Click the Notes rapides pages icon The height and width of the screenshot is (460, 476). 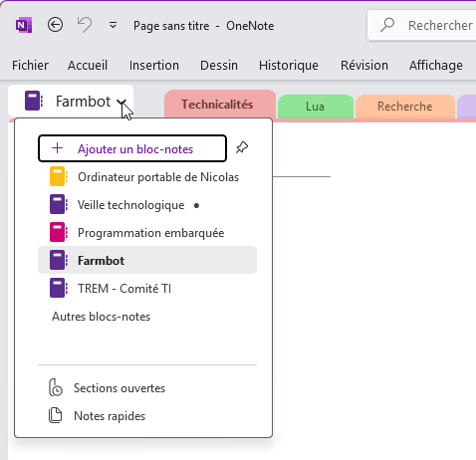pos(56,415)
